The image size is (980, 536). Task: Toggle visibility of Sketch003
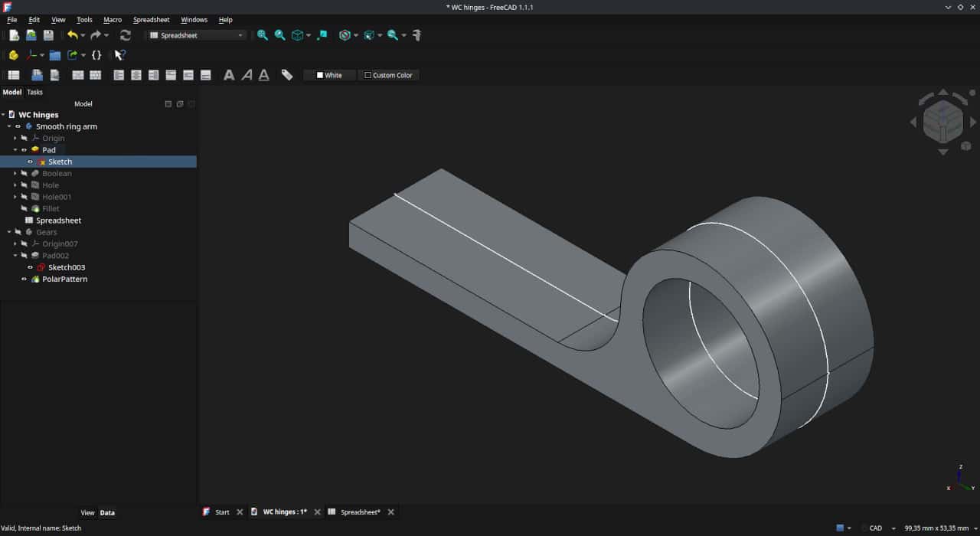pyautogui.click(x=30, y=267)
